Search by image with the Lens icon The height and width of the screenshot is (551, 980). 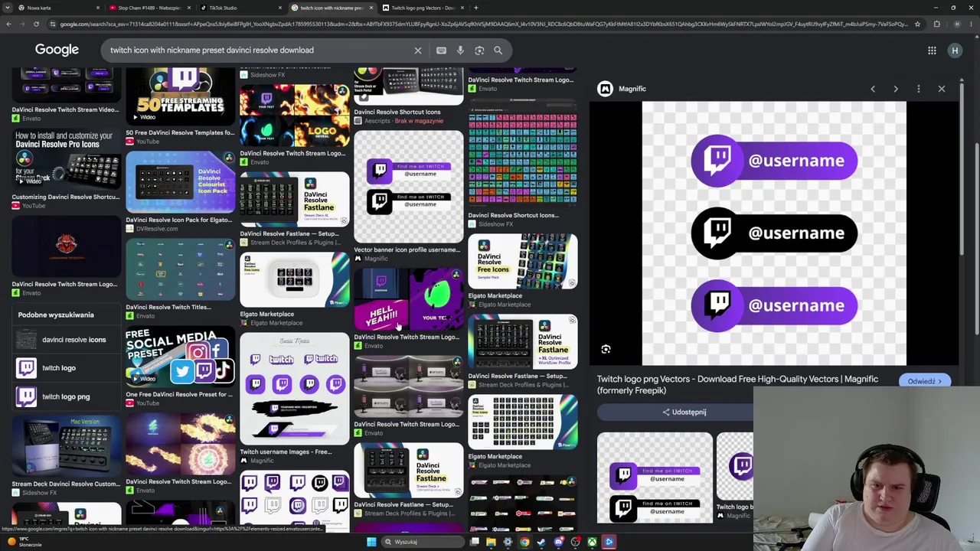(479, 51)
